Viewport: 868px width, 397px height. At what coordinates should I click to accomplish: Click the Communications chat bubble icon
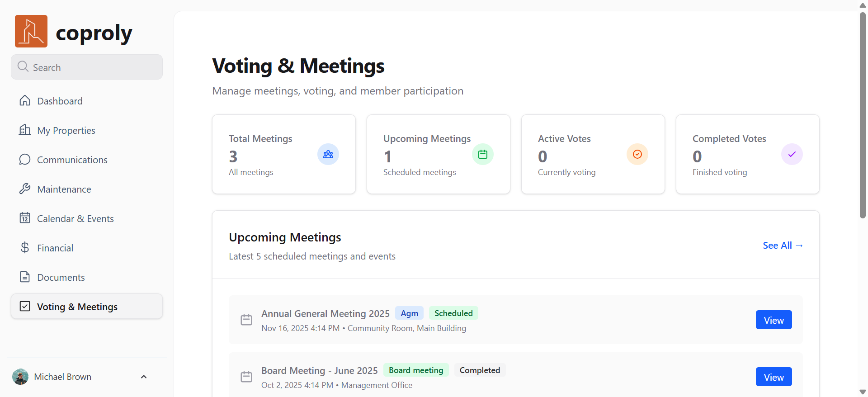pos(25,160)
